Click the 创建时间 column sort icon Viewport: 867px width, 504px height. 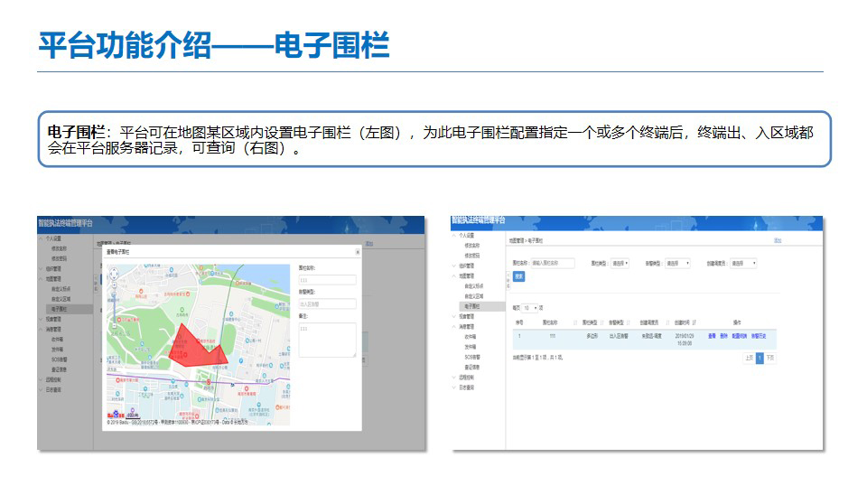click(x=694, y=322)
